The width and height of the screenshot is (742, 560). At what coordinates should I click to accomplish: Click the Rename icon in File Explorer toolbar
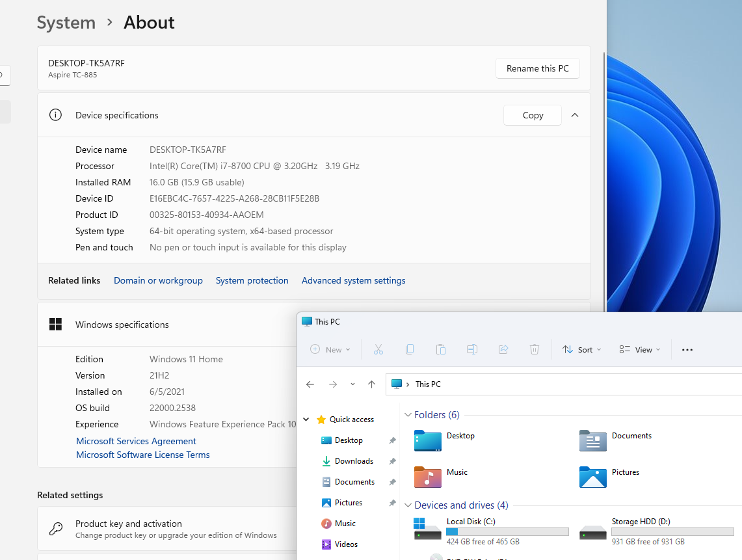(471, 349)
